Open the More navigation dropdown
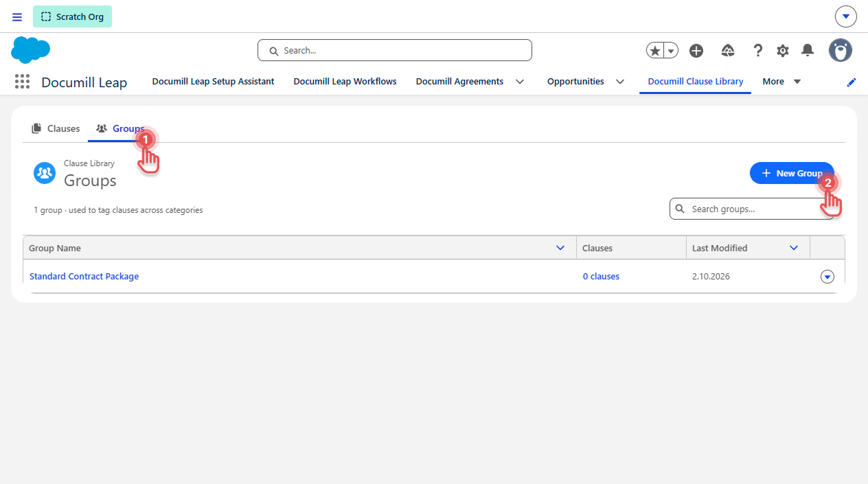 pyautogui.click(x=782, y=82)
